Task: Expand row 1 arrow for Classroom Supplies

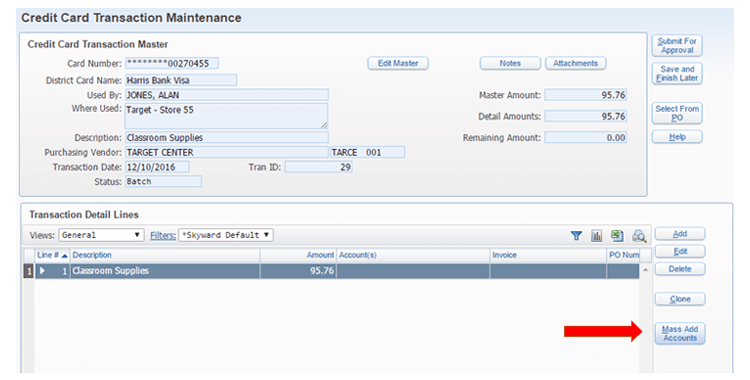Action: (43, 271)
